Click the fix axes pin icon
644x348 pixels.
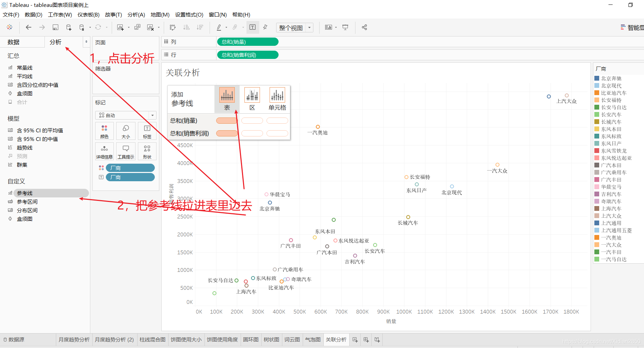265,27
